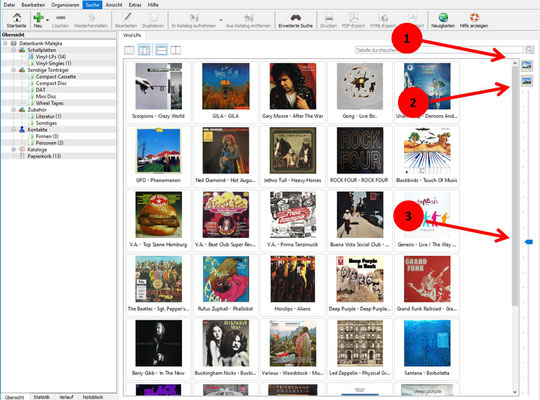Click the thumbnail size slider handle
The height and width of the screenshot is (400, 540).
[529, 242]
